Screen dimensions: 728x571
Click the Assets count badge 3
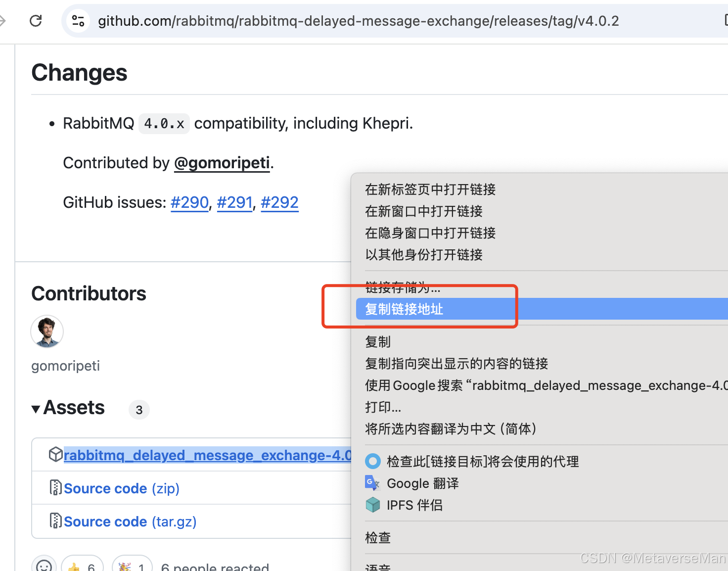139,410
